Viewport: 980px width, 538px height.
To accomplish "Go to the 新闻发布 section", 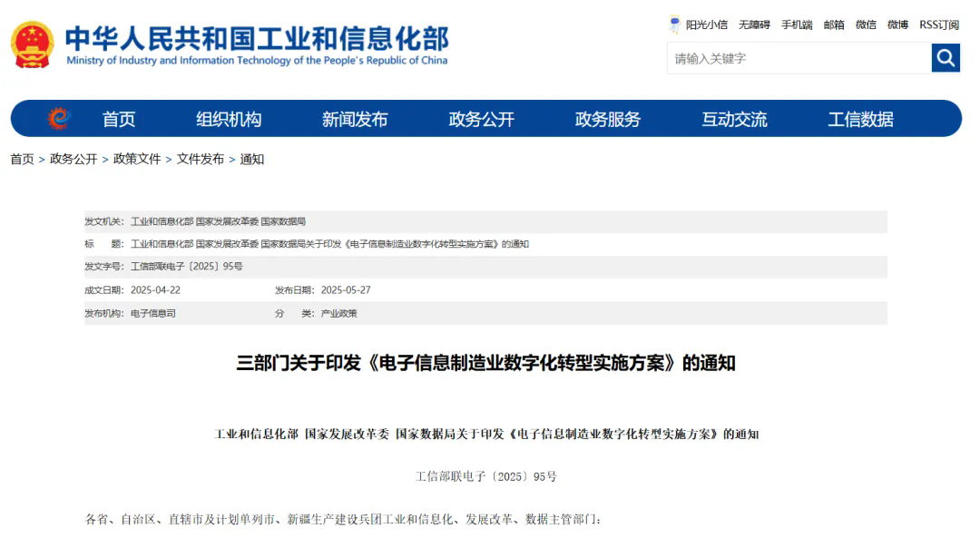I will click(355, 119).
